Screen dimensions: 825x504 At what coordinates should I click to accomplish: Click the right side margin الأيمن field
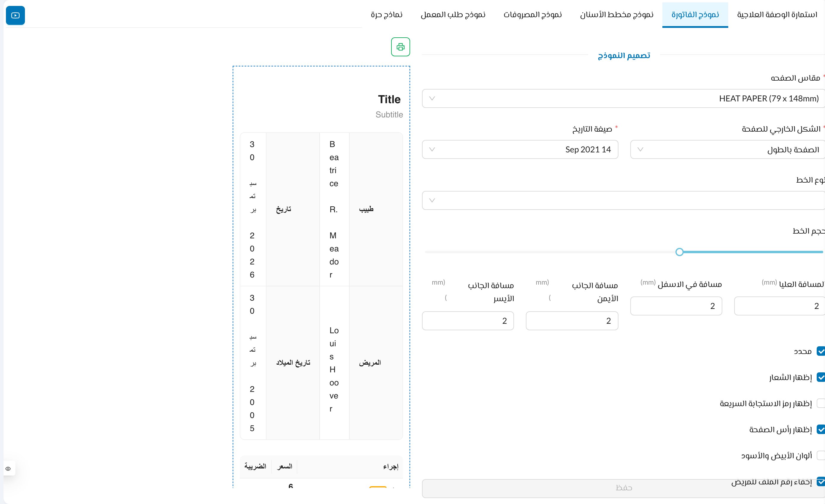pos(572,321)
